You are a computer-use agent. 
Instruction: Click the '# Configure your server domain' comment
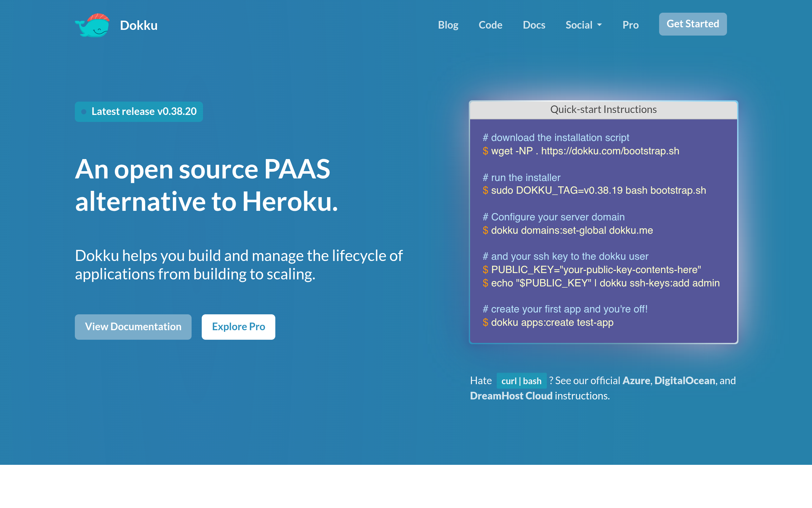pos(553,217)
